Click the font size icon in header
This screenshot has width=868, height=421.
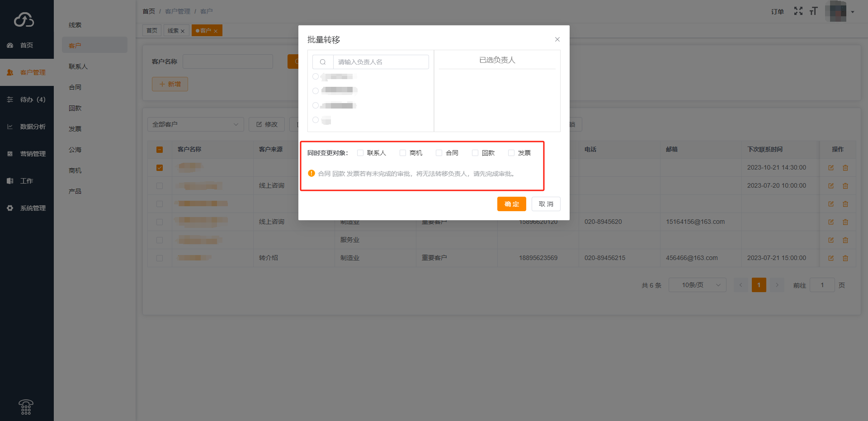[814, 11]
